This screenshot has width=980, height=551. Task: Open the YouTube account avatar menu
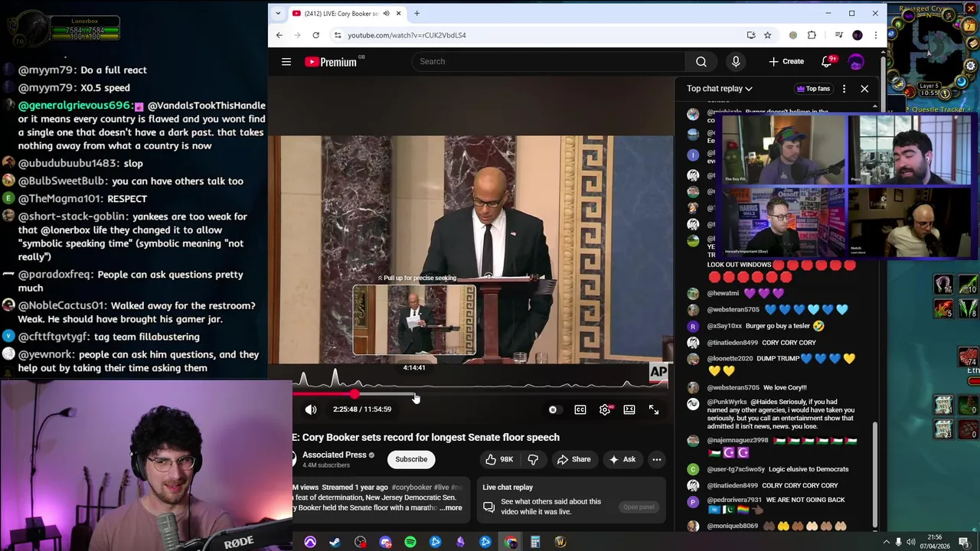pyautogui.click(x=856, y=62)
